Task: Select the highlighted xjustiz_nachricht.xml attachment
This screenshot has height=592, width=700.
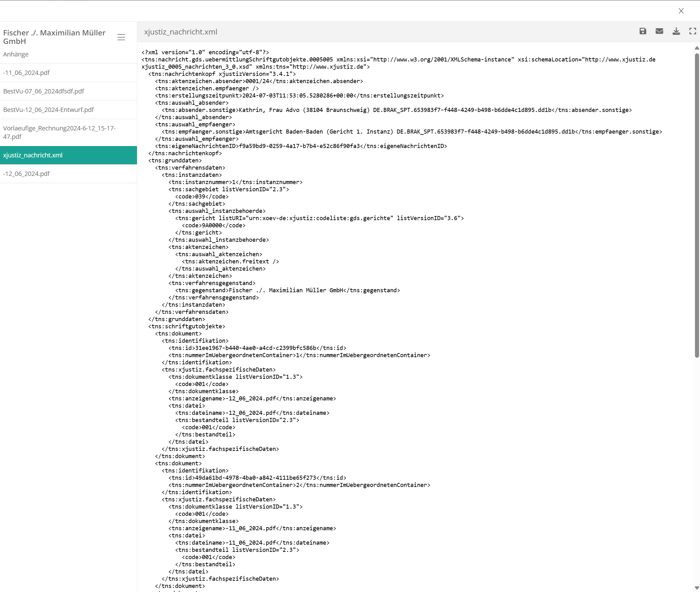Action: (33, 155)
